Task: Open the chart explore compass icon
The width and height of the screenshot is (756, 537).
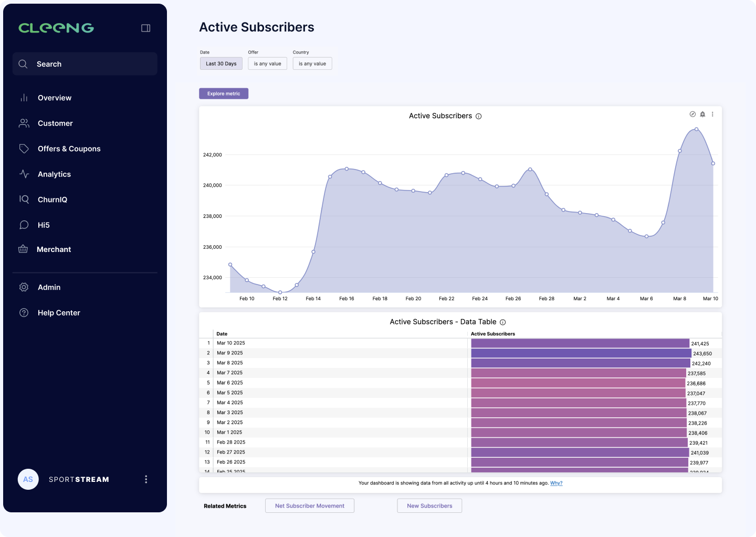Action: pos(692,114)
